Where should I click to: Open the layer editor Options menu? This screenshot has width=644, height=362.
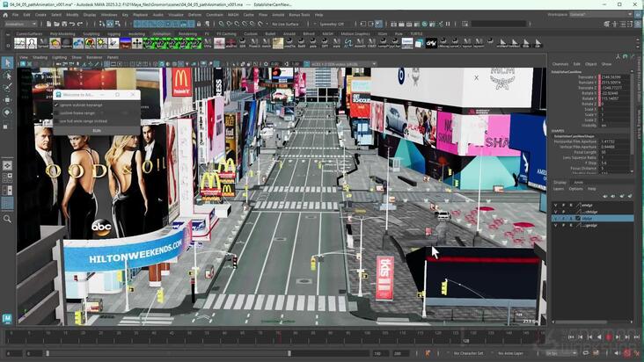tap(576, 189)
